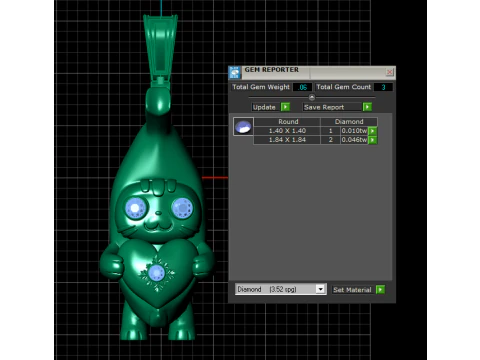Click the green arrow next to Set Material
Viewport: 480px width, 360px height.
coord(380,289)
